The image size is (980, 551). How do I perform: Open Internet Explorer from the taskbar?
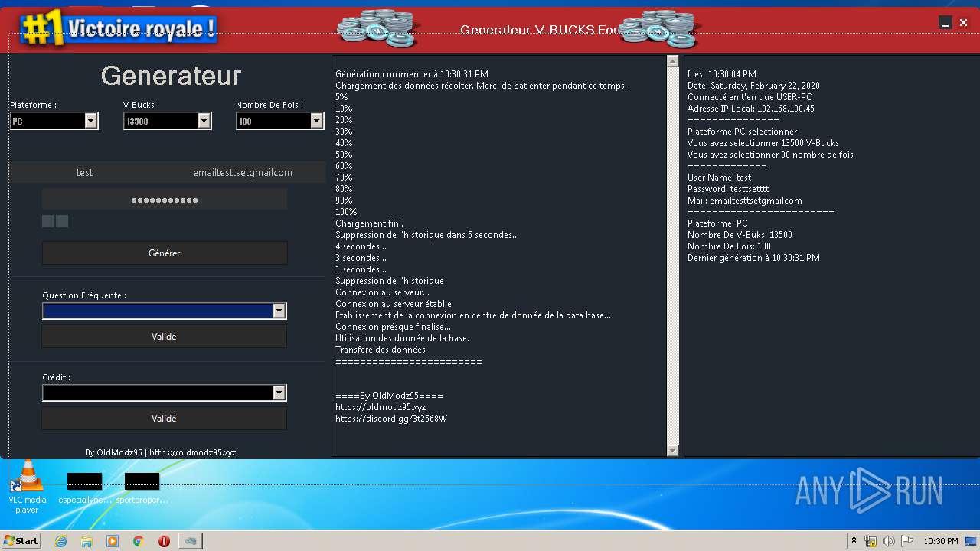(61, 541)
